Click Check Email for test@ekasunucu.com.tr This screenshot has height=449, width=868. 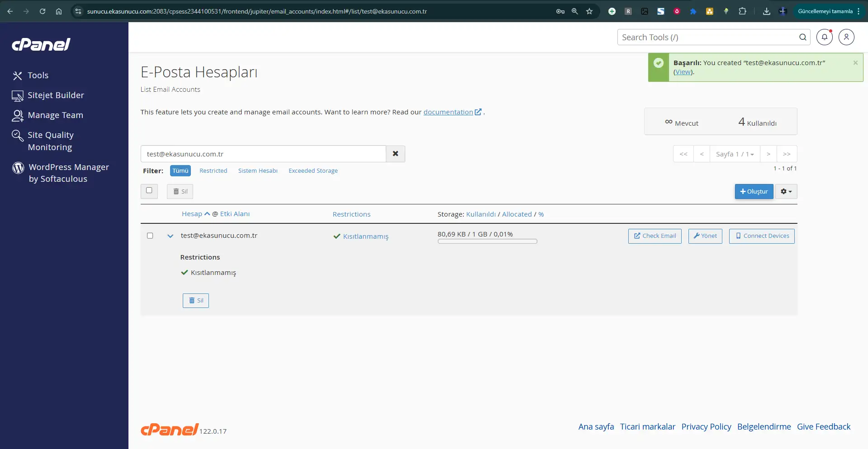(x=655, y=236)
